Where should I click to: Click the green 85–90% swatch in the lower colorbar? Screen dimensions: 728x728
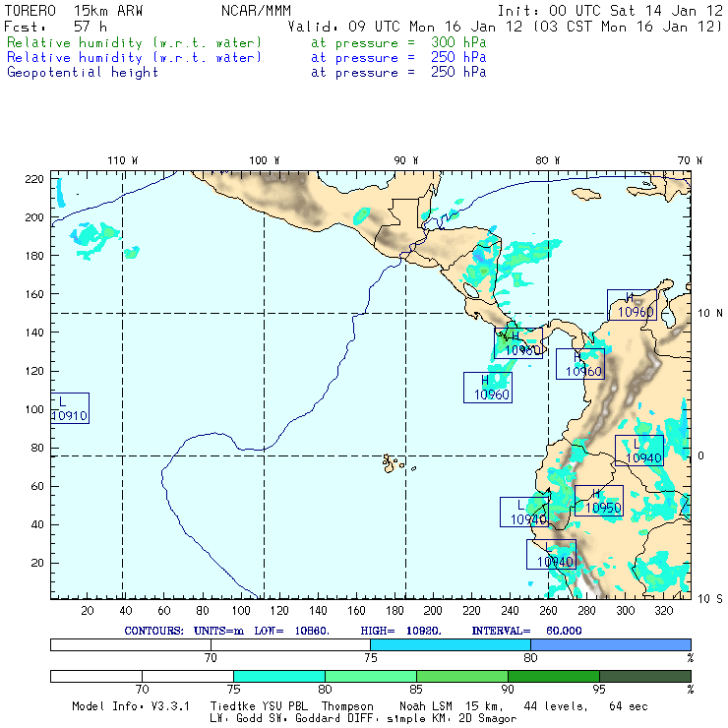coord(462,676)
